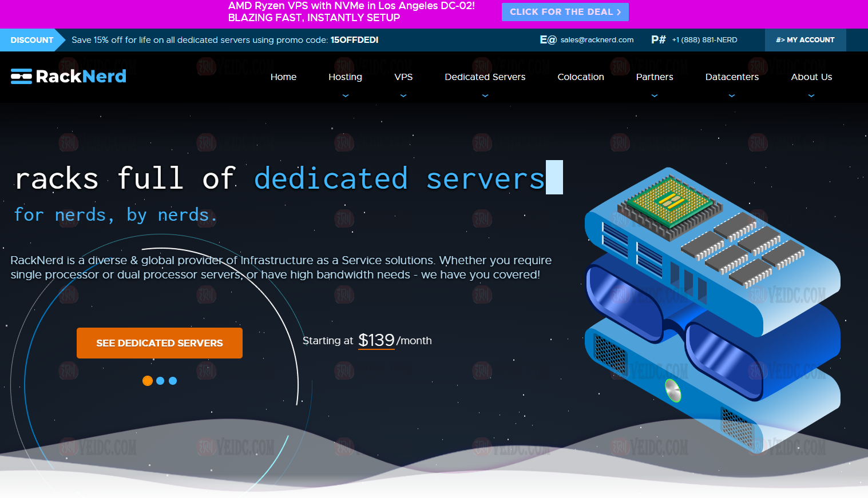Open the MY ACCOUNT button

click(805, 40)
